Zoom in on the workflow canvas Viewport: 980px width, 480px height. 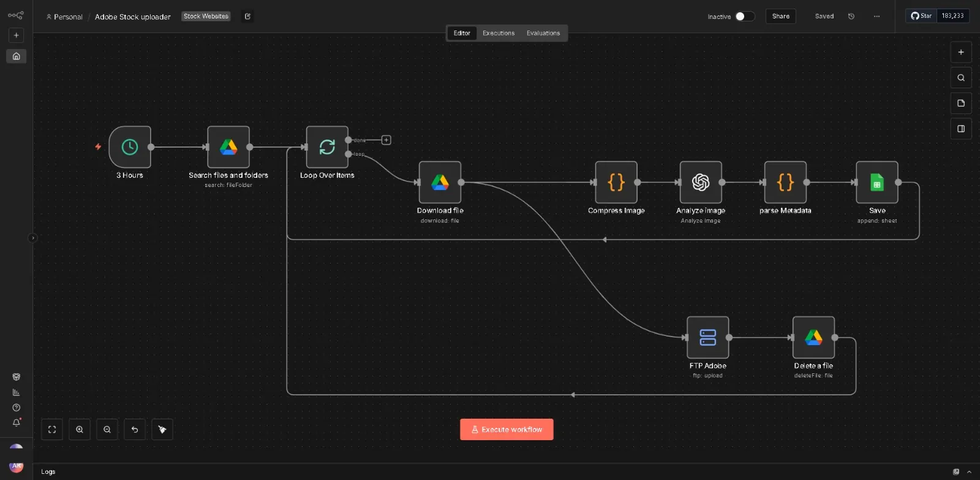coord(80,429)
